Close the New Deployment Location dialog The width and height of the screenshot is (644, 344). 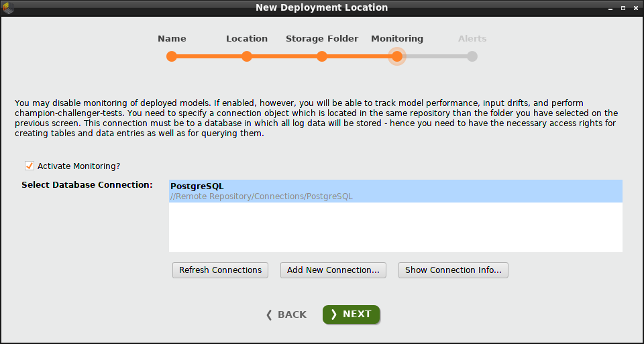click(x=635, y=8)
